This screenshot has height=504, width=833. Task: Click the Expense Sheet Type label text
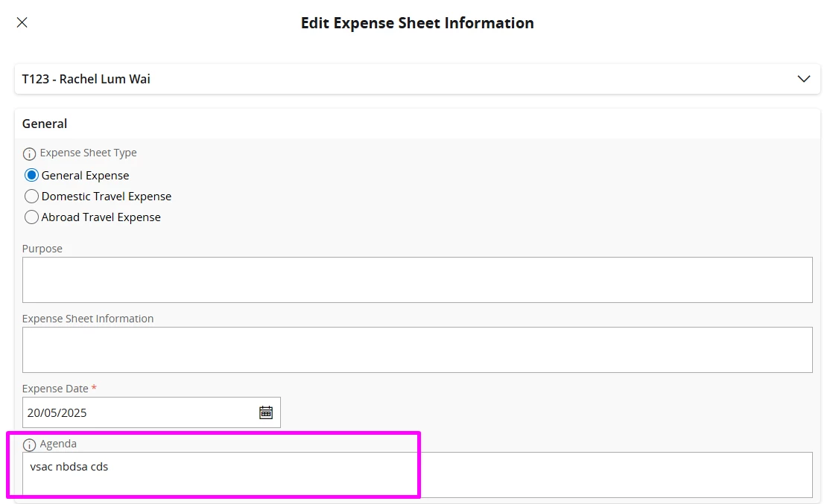(88, 153)
